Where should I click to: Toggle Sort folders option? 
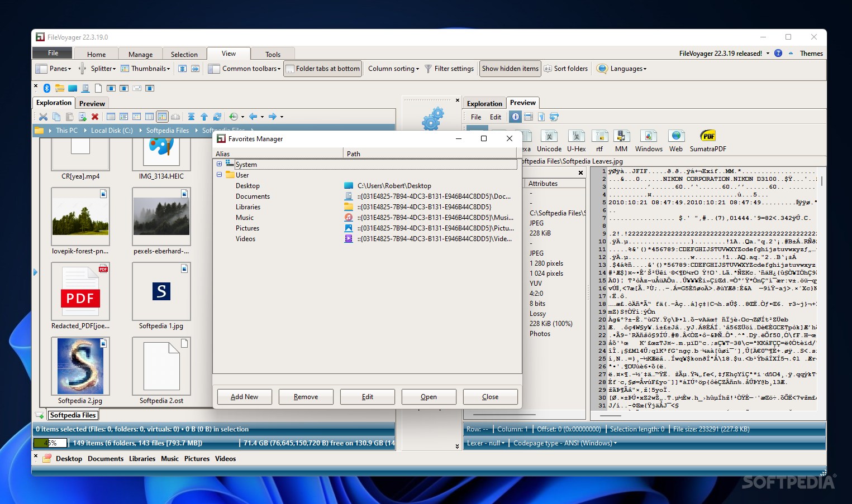click(x=565, y=69)
